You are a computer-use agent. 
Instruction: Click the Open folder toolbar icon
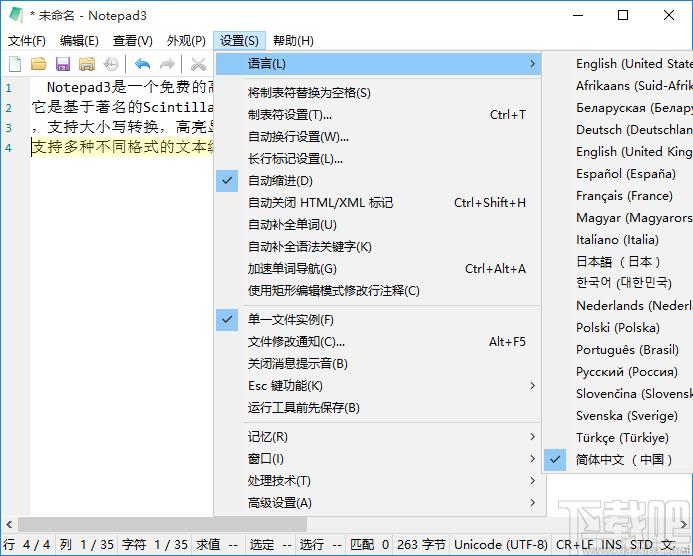[x=39, y=64]
